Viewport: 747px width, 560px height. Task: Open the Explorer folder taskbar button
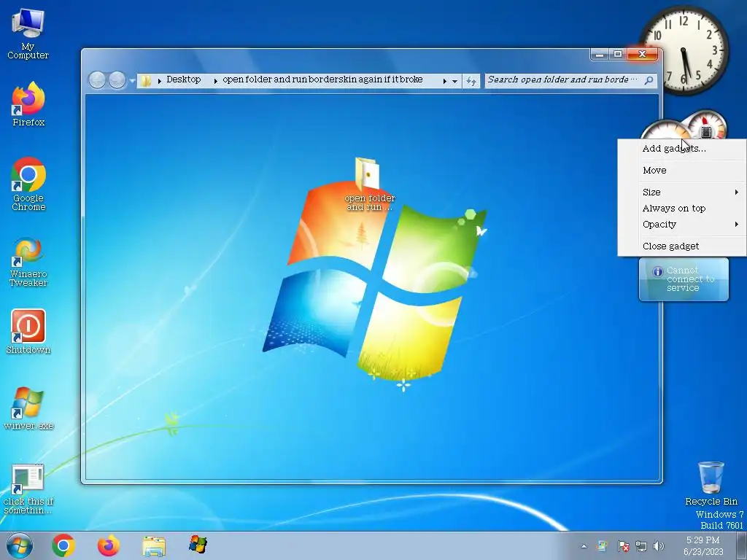point(154,545)
